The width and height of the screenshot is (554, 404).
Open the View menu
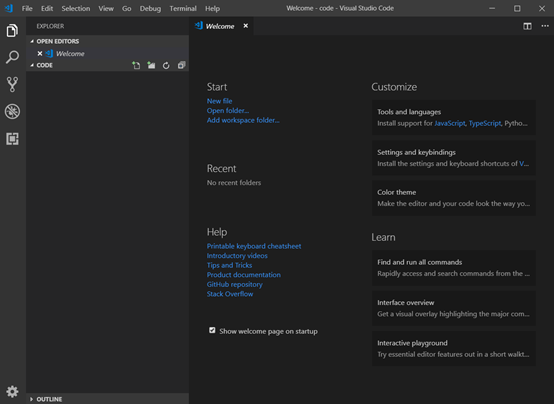(106, 8)
